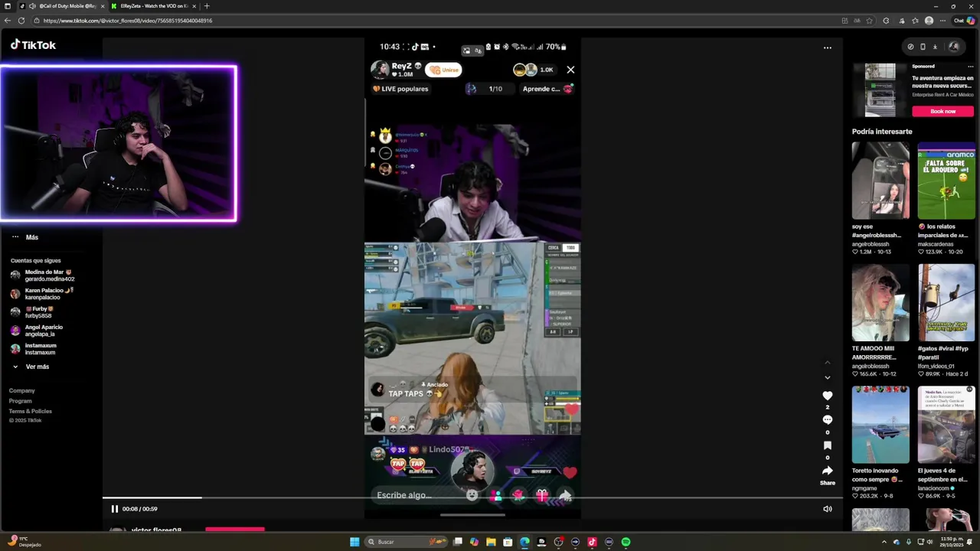This screenshot has width=980, height=551.
Task: Click the TikTok logo
Action: 33,45
